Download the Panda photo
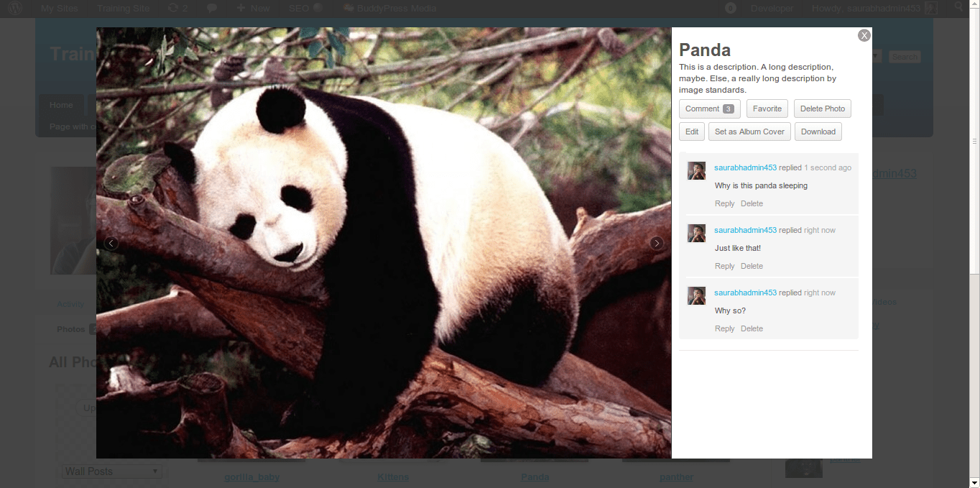Viewport: 980px width, 488px height. (x=818, y=132)
